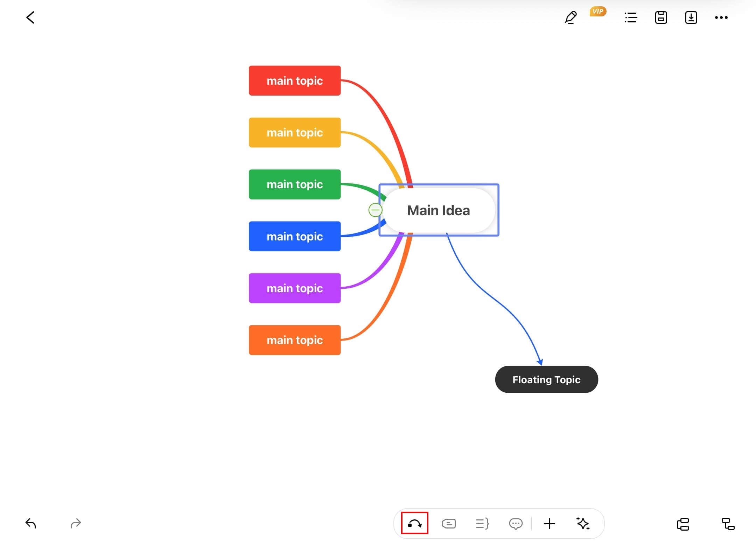This screenshot has height=553, width=756.
Task: Undo the last action
Action: pyautogui.click(x=31, y=524)
